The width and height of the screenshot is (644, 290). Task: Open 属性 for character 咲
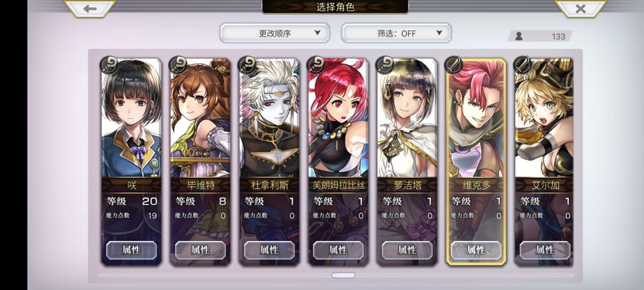click(x=131, y=250)
